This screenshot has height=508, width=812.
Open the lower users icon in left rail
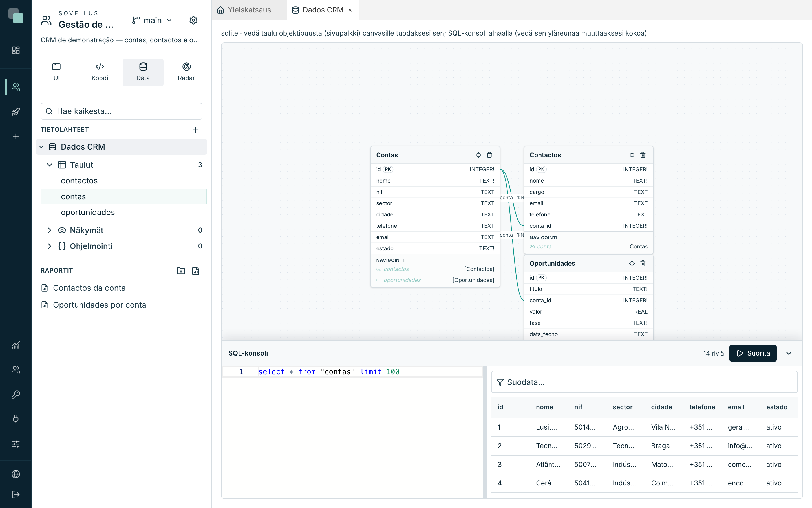(x=16, y=370)
